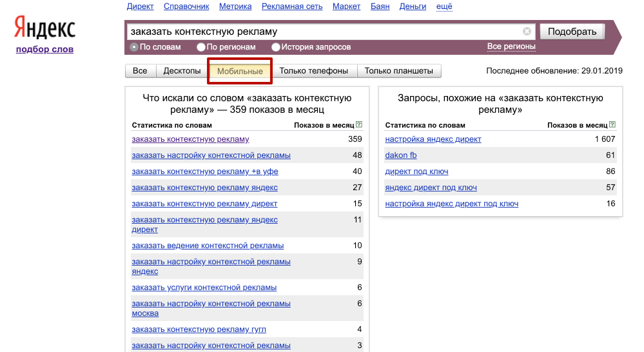Click the '40' value for the уфе query
644x352 pixels.
click(357, 171)
